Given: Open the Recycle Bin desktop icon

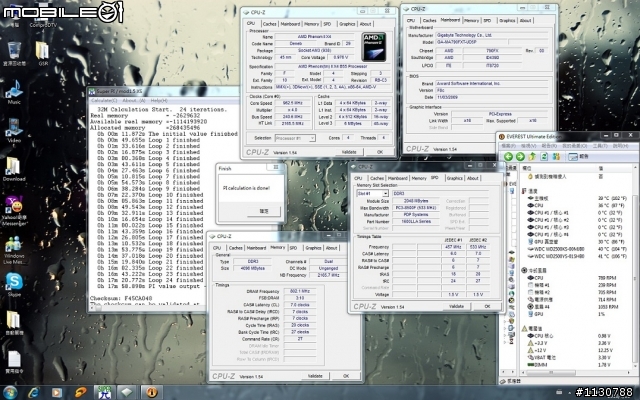Looking at the screenshot, I should (14, 53).
